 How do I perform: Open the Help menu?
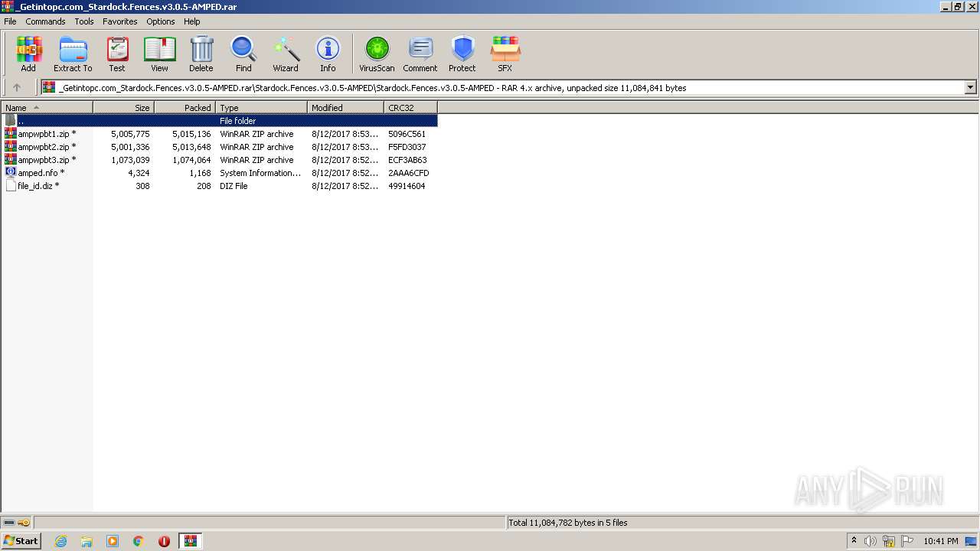(192, 21)
